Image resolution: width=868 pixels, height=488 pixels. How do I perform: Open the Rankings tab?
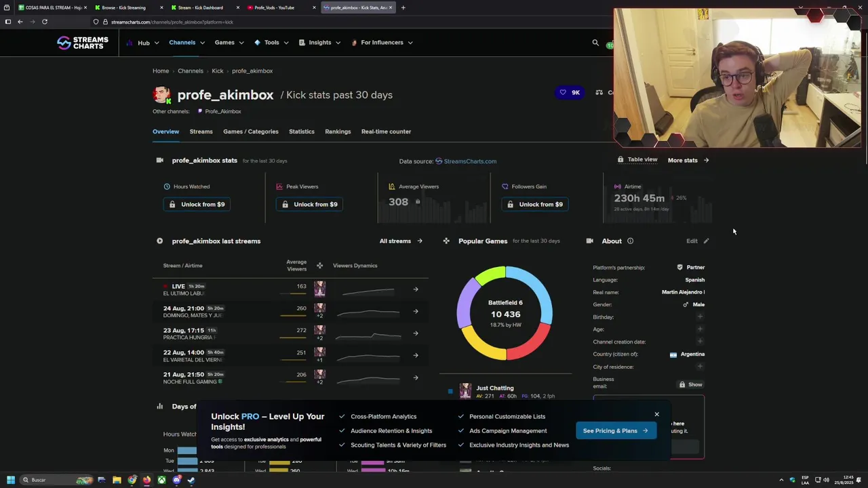click(338, 131)
